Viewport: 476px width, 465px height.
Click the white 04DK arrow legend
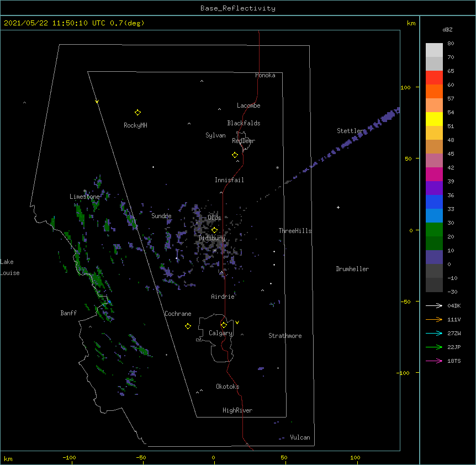point(434,305)
